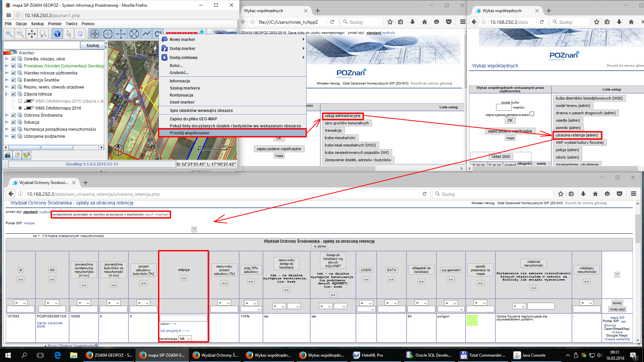Expand the Ochrona Środowiska tree node
The width and height of the screenshot is (644, 362).
[x=6, y=115]
